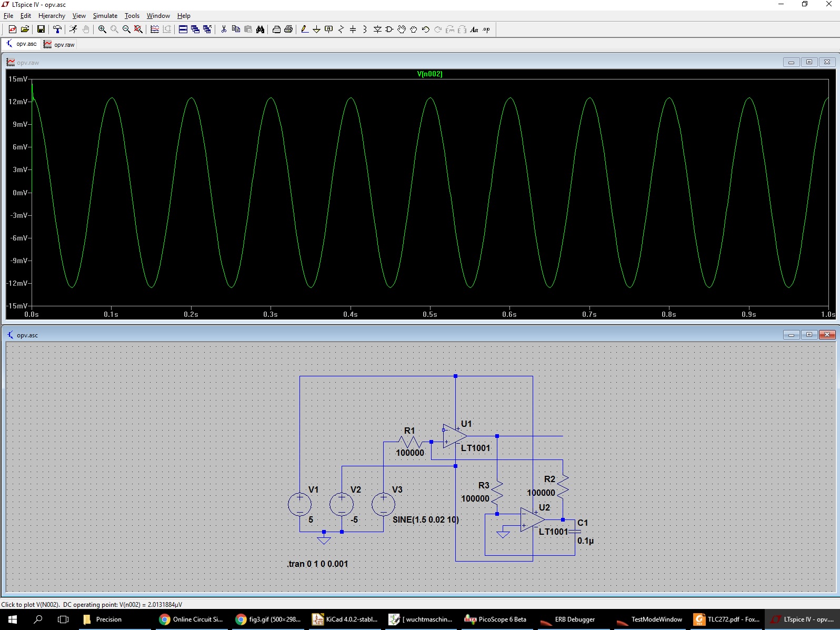
Task: Click the Pick Visible Traces icon
Action: (155, 29)
